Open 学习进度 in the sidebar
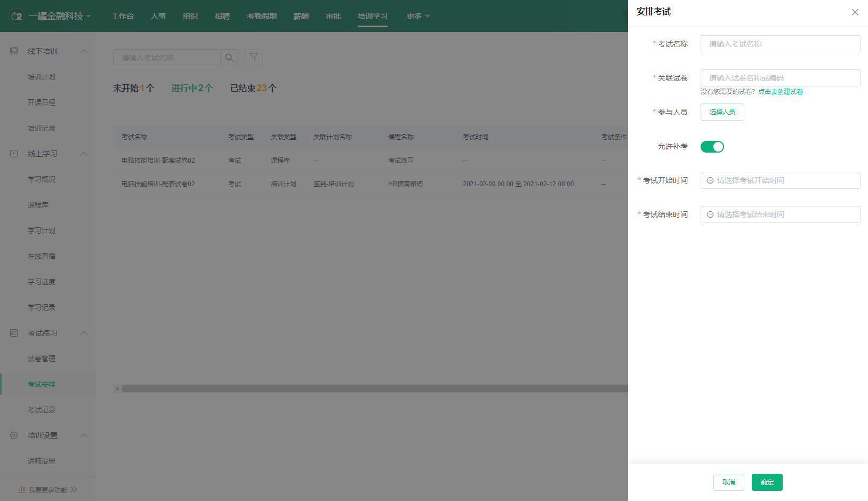Viewport: 868px width, 501px height. coord(42,282)
